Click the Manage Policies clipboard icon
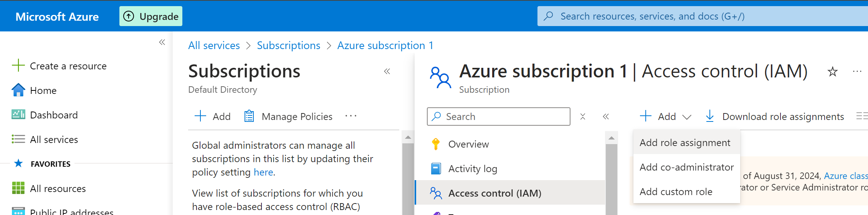The height and width of the screenshot is (215, 868). point(249,116)
